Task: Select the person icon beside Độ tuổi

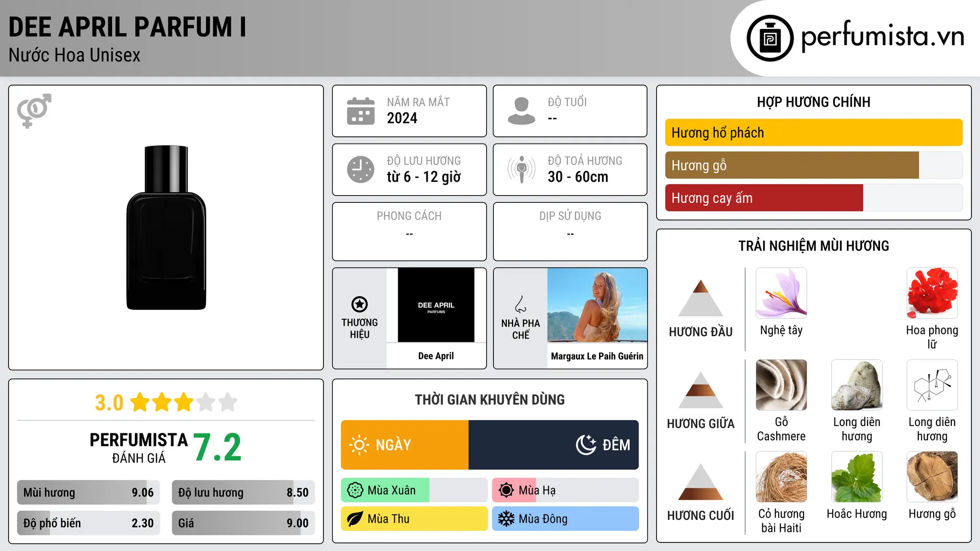Action: [522, 111]
